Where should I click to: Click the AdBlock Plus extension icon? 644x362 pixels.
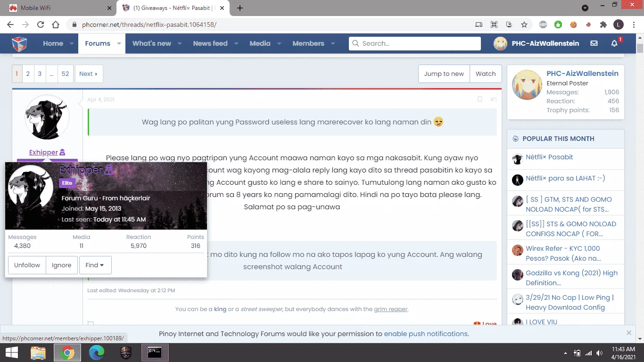(543, 25)
